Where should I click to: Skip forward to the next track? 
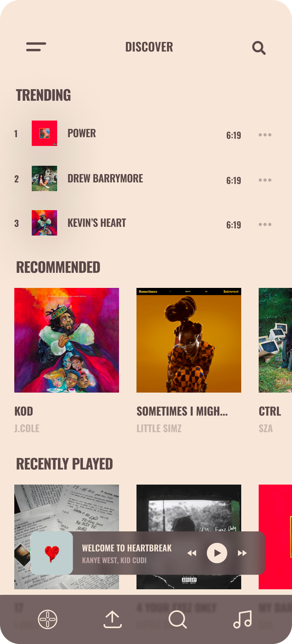pos(242,553)
